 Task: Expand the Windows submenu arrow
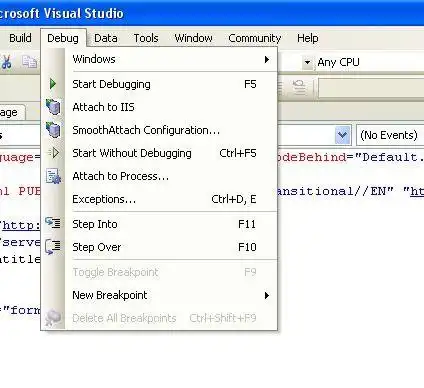tap(267, 60)
